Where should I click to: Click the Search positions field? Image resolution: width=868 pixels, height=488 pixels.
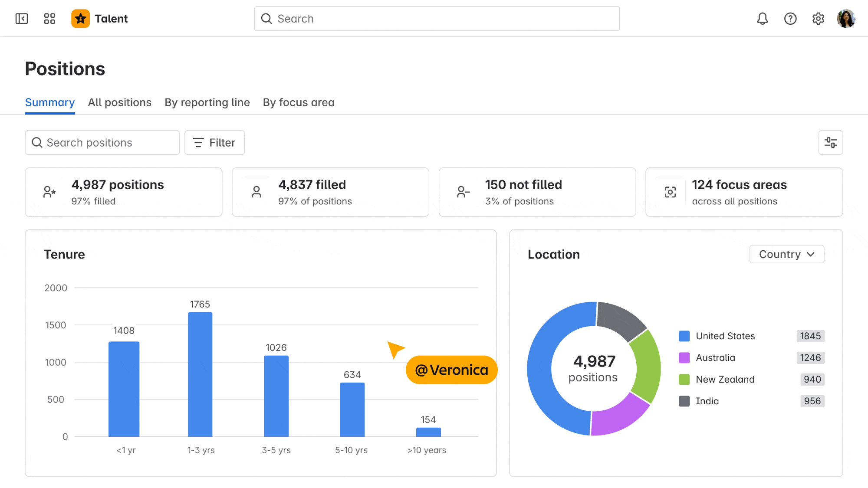[102, 143]
